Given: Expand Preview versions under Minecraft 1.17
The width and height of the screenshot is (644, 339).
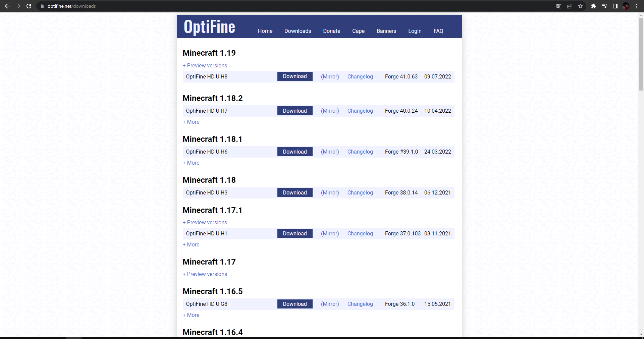Looking at the screenshot, I should click(205, 274).
